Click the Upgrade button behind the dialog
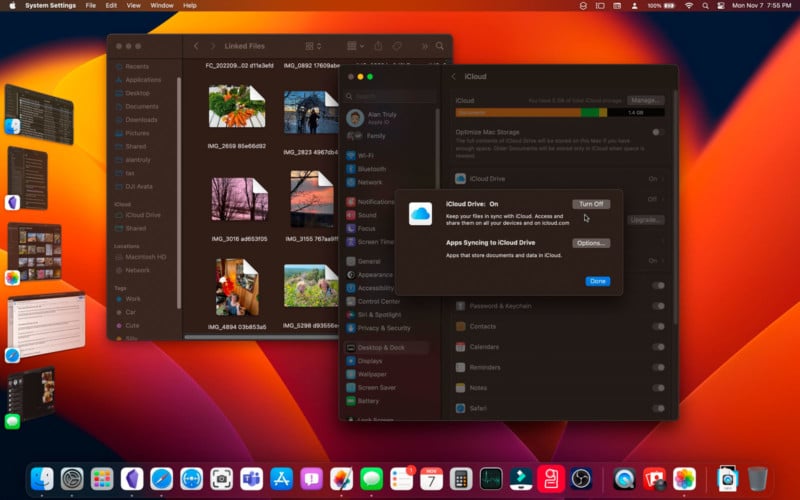This screenshot has width=800, height=500. tap(645, 220)
